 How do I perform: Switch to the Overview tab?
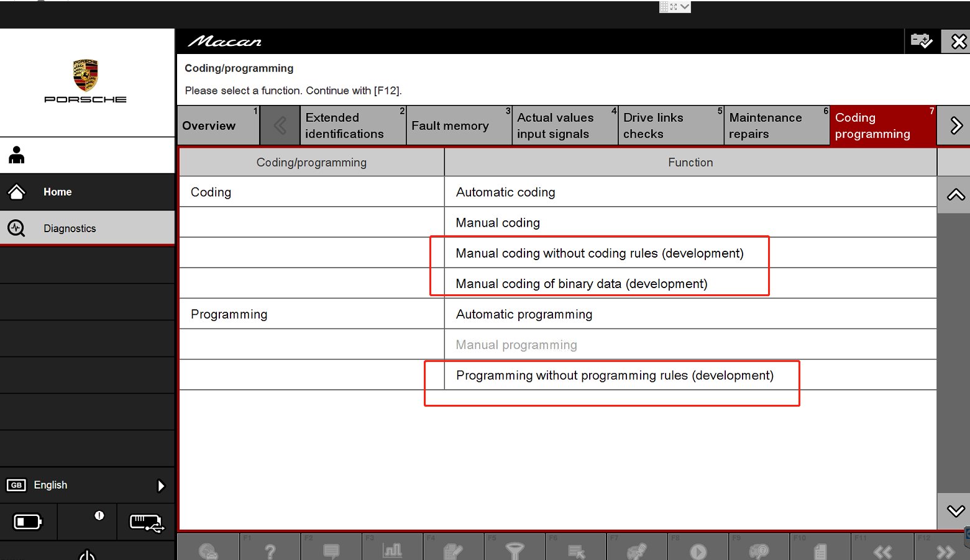point(218,125)
